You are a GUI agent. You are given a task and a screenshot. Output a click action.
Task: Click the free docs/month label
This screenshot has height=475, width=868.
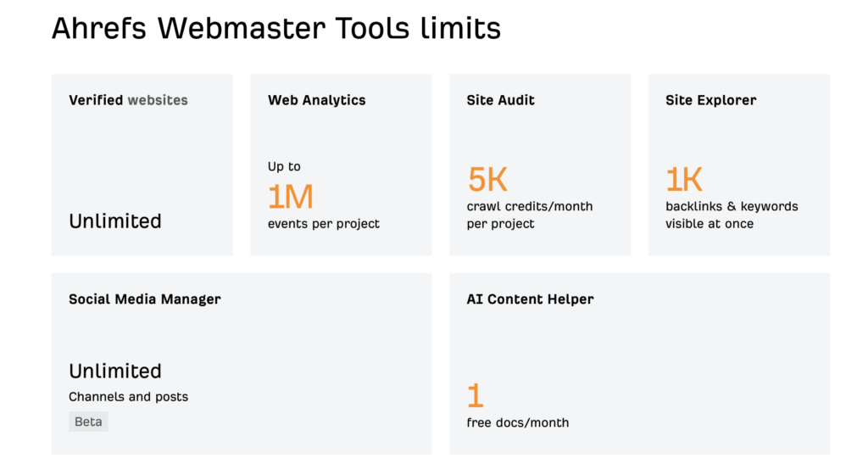[x=518, y=423]
